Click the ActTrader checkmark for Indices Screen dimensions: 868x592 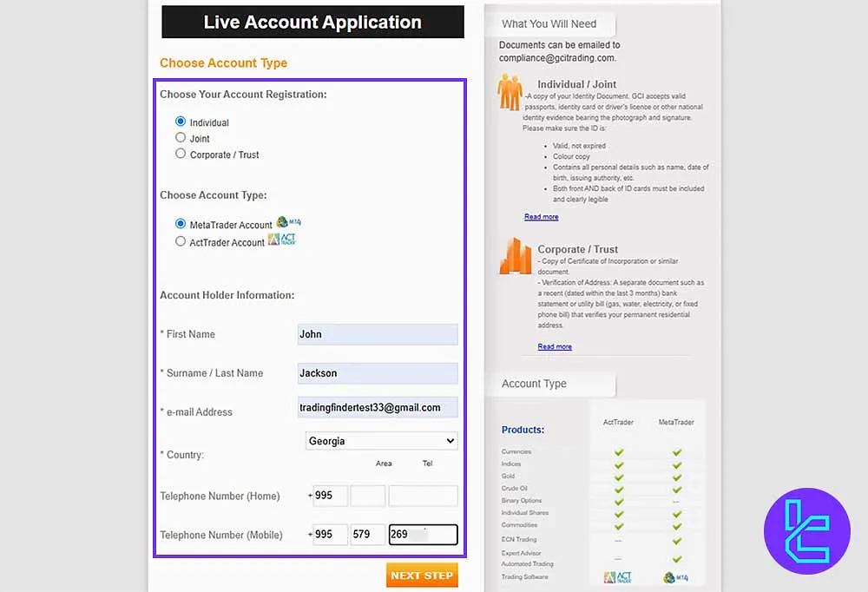coord(619,464)
